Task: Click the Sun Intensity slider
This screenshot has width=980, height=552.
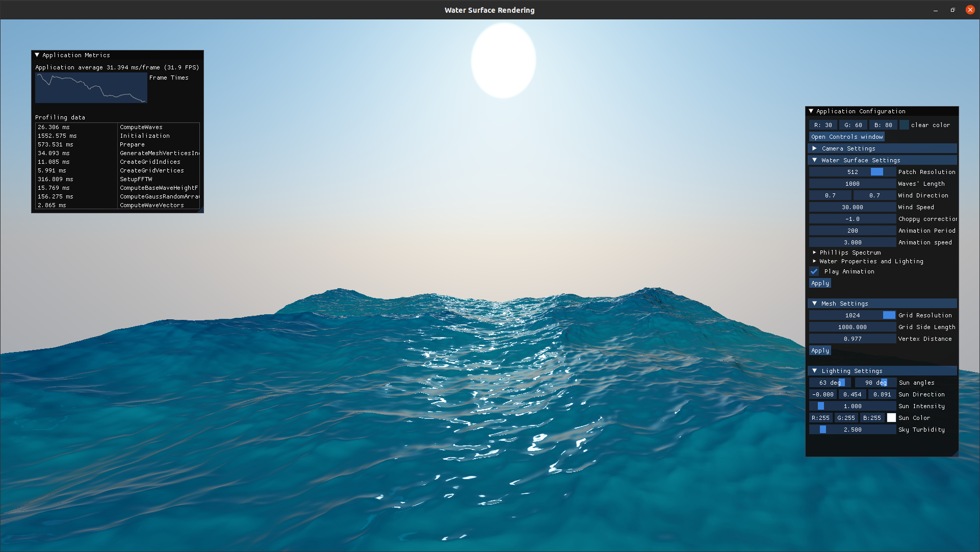Action: (852, 406)
